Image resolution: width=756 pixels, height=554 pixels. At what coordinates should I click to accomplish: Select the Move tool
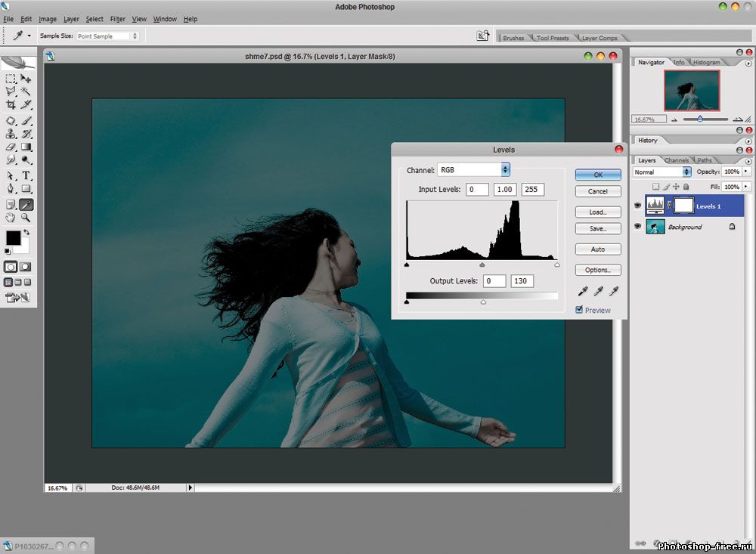pos(26,79)
